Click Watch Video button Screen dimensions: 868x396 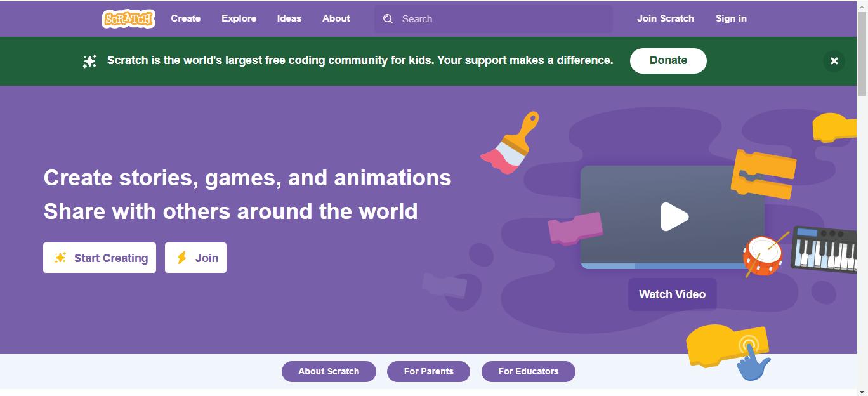673,294
